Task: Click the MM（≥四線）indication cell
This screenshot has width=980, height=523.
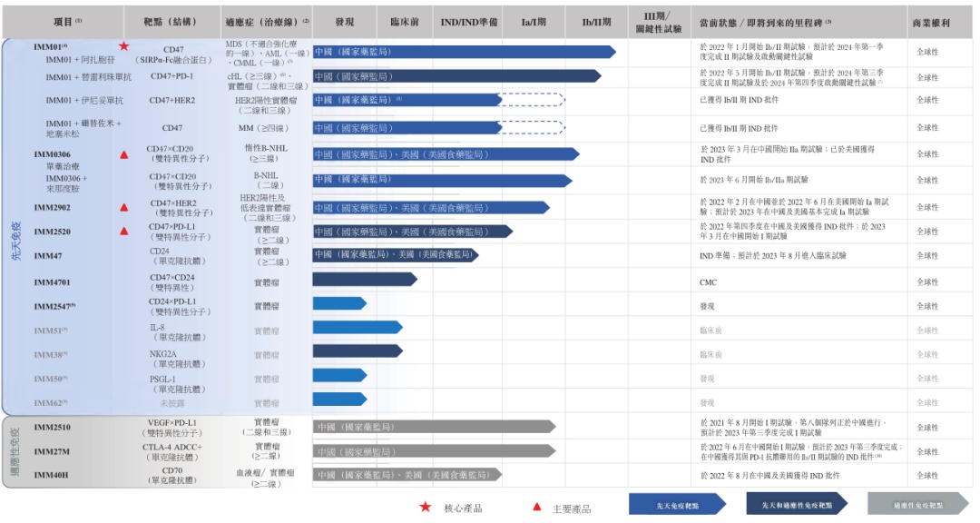Action: point(264,128)
